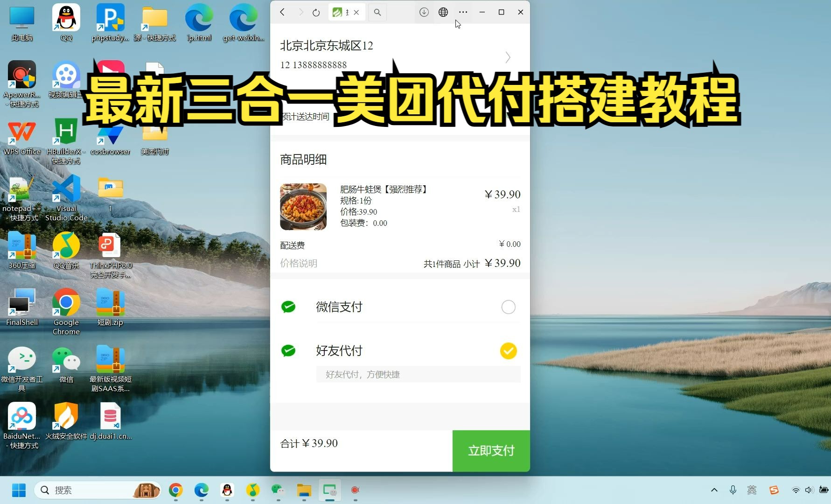Open the get-weixin desktop file
Image resolution: width=831 pixels, height=504 pixels.
click(244, 23)
